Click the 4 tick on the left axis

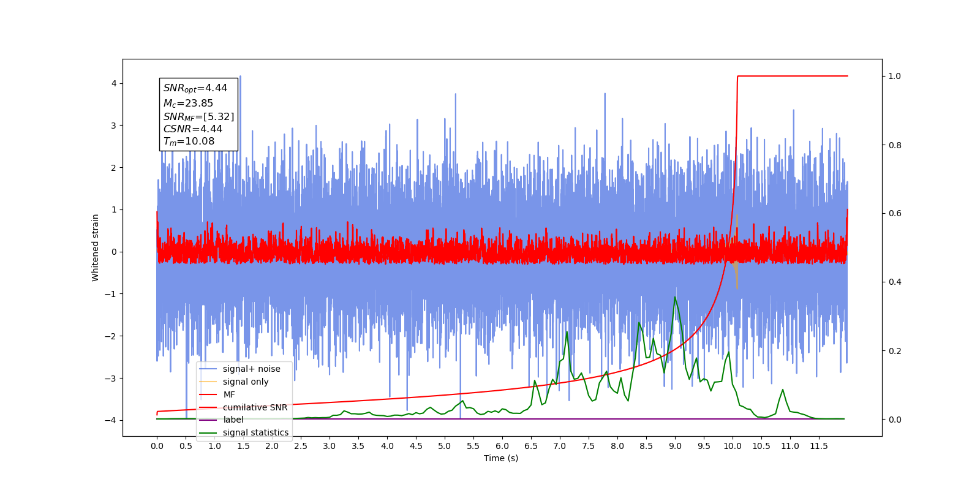[114, 83]
